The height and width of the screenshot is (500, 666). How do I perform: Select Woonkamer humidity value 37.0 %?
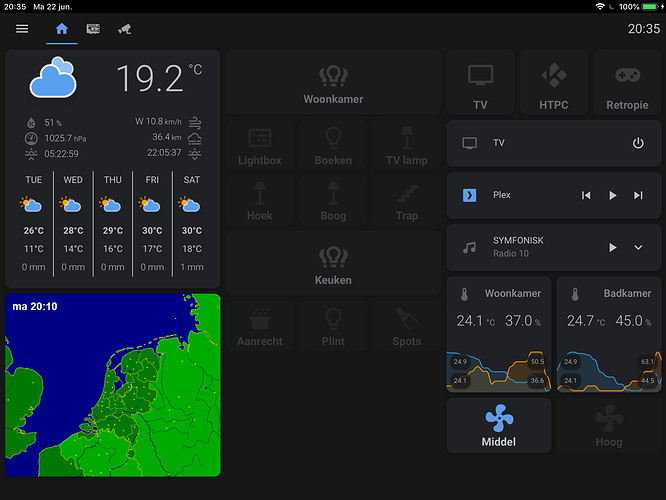tap(523, 321)
